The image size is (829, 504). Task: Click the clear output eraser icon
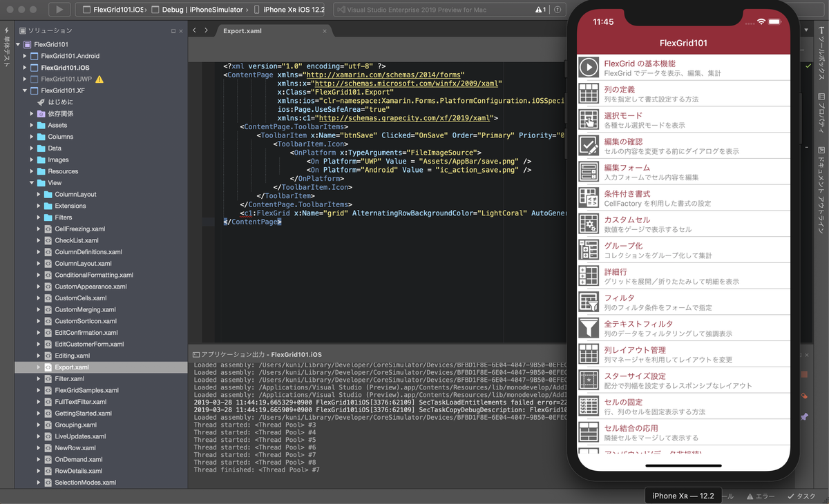point(804,396)
